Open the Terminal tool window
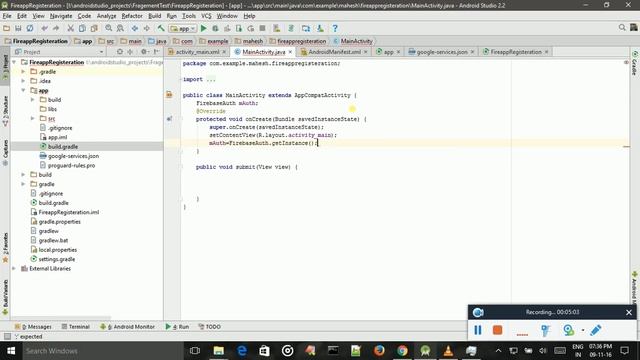The image size is (640, 360). tap(76, 327)
